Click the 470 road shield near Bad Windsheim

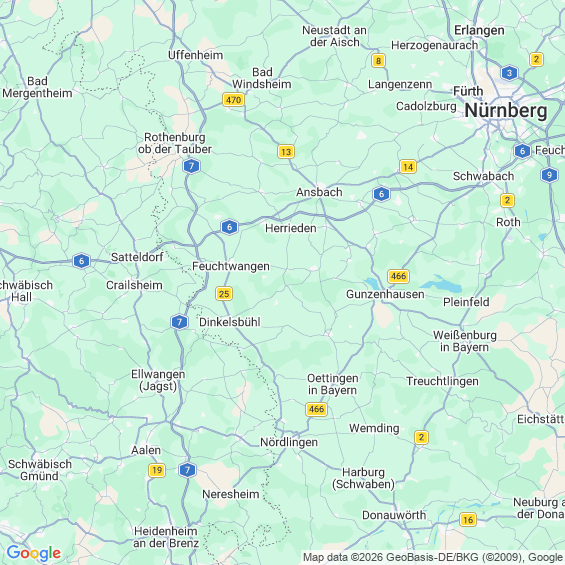[233, 99]
